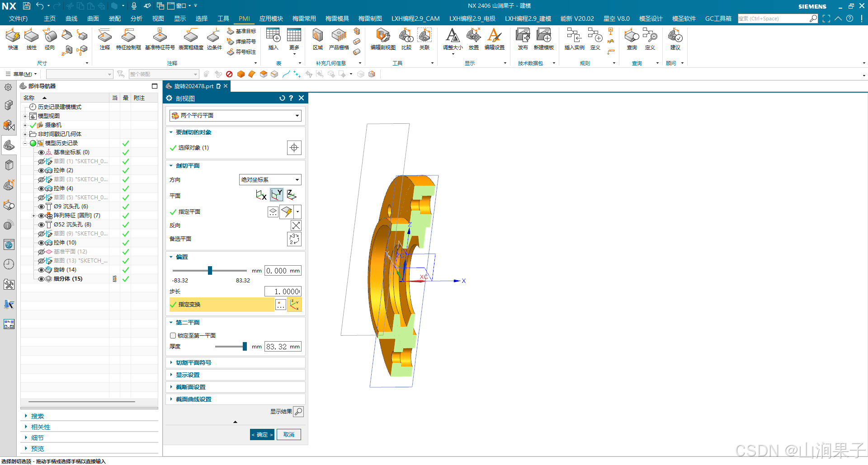Screen dimensions: 868x465
Task: Click the 插入 table insert icon
Action: (x=273, y=39)
